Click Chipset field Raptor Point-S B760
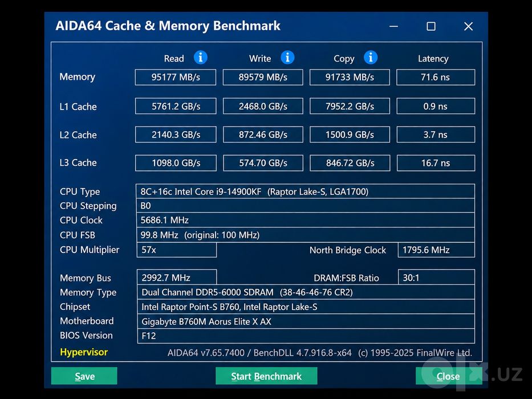The image size is (532, 399). [306, 307]
